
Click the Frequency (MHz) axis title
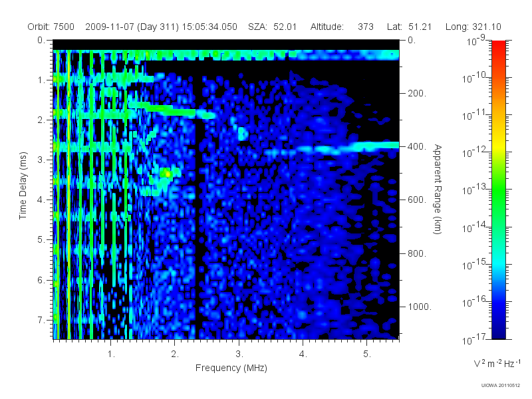pyautogui.click(x=231, y=368)
